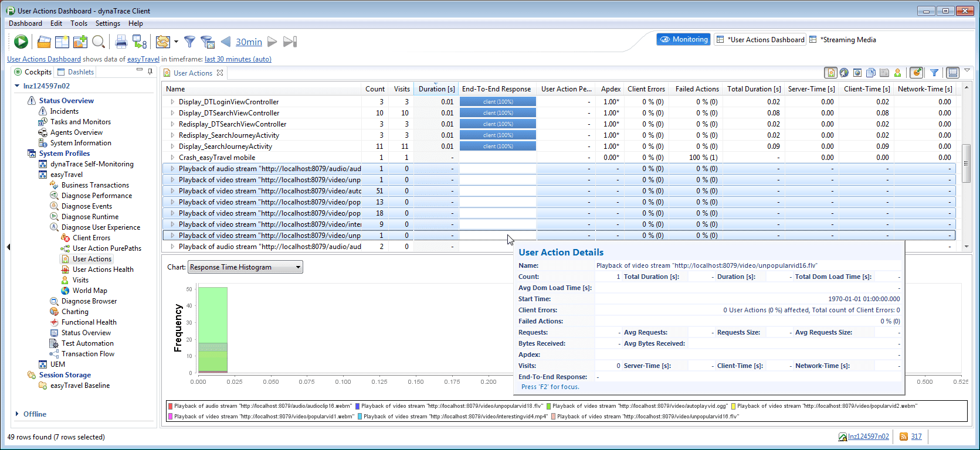
Task: Click the New Dashboard toolbar icon
Action: [62, 42]
